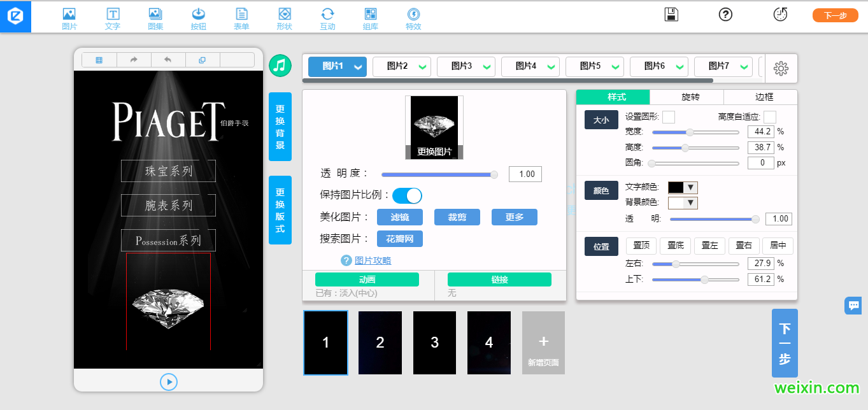Switch to the 样式 tab

click(x=613, y=97)
